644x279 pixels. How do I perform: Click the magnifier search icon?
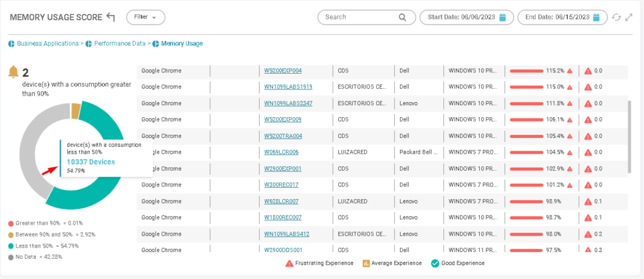click(x=402, y=17)
